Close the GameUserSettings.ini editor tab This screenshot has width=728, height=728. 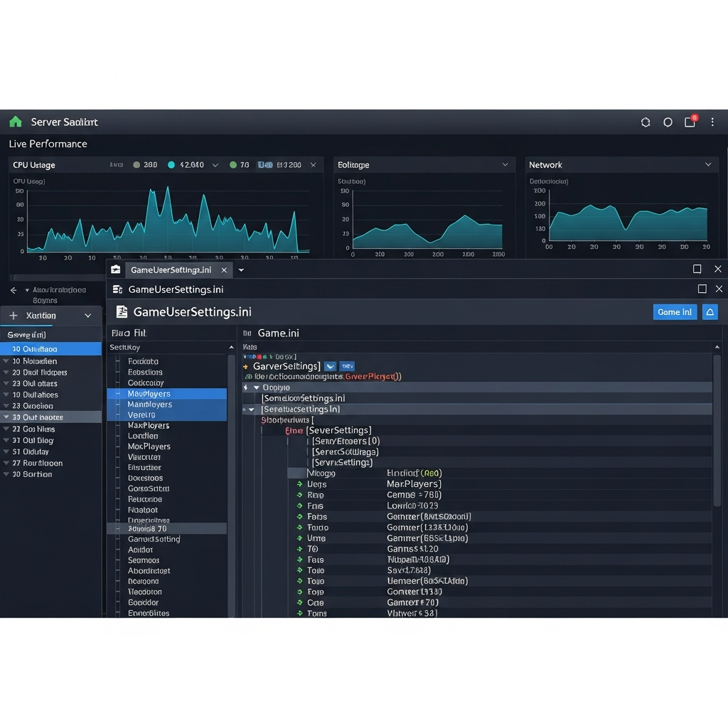point(224,269)
